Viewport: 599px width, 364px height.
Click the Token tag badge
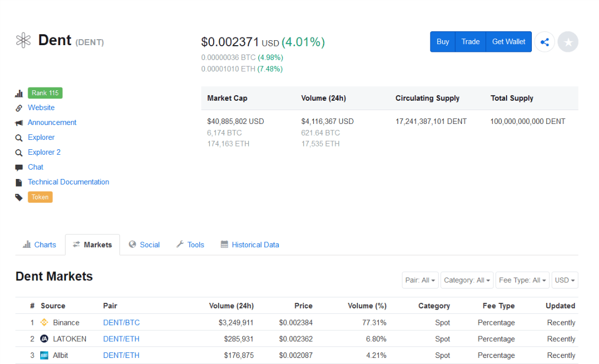point(40,197)
